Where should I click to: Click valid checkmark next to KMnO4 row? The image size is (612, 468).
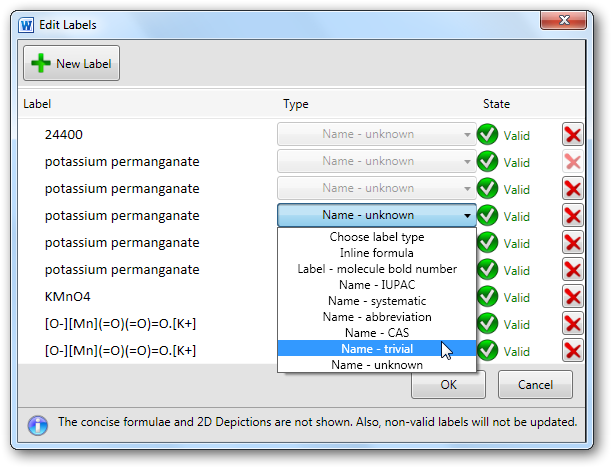(487, 296)
